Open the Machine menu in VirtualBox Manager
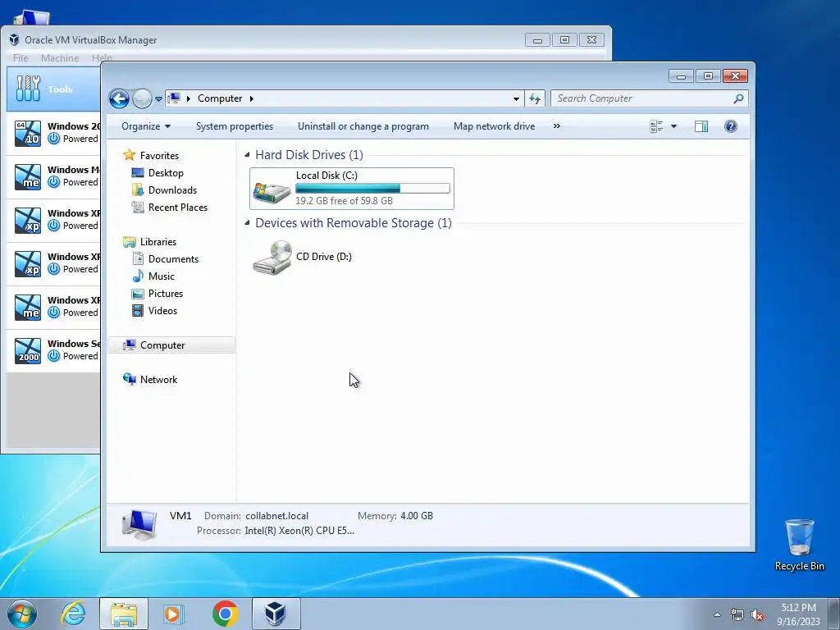Viewport: 840px width, 630px height. (60, 58)
